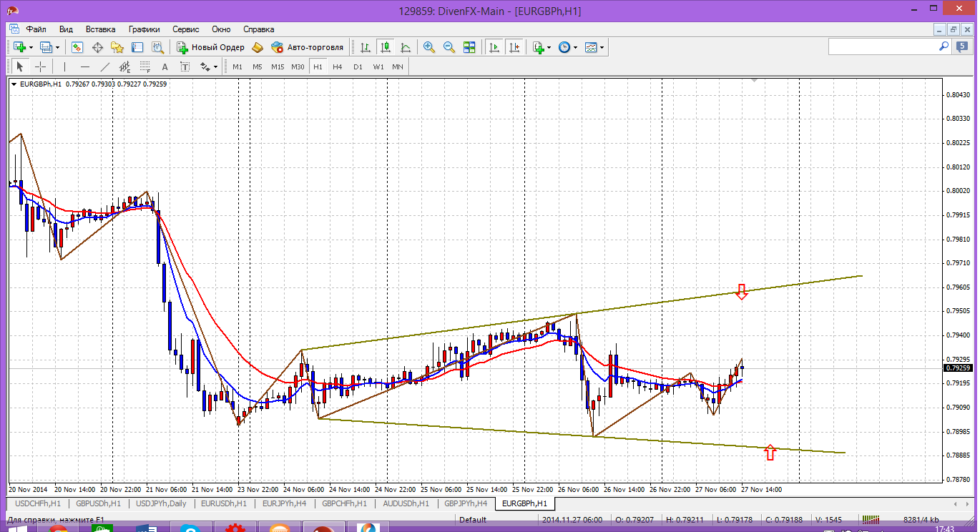Expand the chart templates dropdown

(x=602, y=47)
